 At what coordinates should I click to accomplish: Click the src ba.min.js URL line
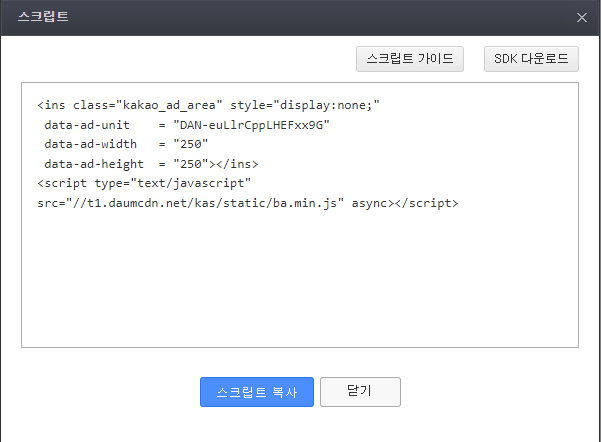pos(248,203)
